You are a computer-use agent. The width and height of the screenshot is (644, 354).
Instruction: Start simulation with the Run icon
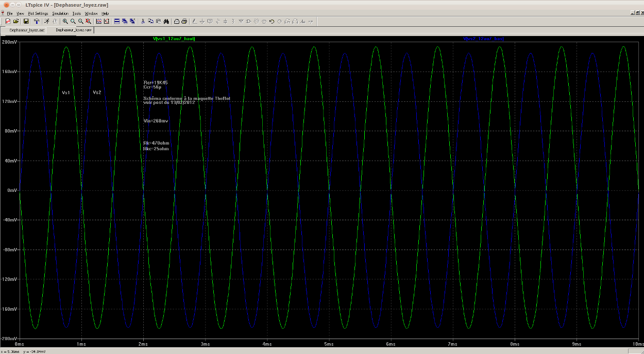click(x=46, y=21)
